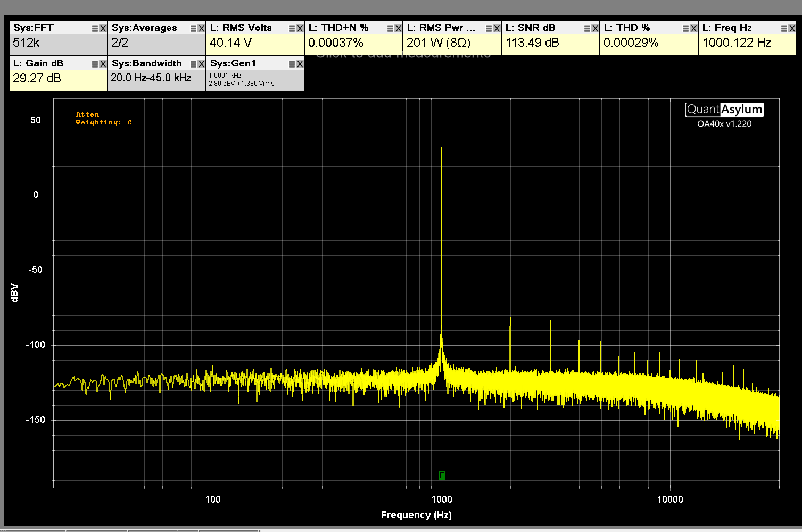Open the Sys:Averages tile menu icon
802x532 pixels.
(193, 29)
